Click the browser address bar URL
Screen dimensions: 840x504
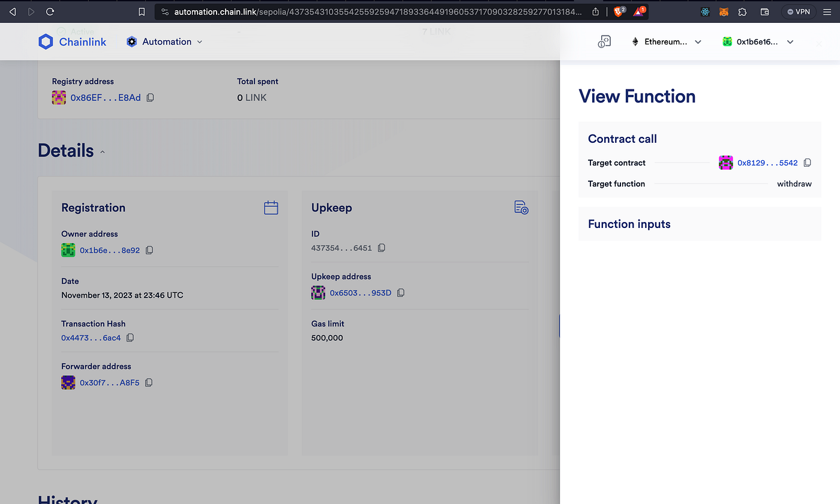click(378, 11)
